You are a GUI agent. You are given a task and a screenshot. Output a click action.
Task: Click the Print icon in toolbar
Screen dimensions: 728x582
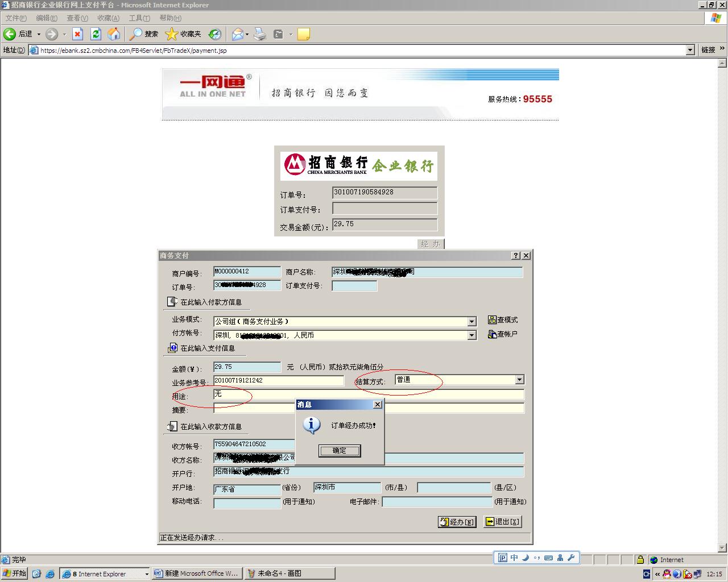(260, 34)
